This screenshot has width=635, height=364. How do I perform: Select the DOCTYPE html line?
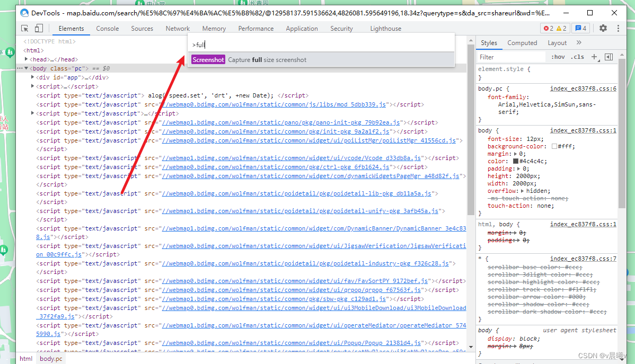click(49, 41)
